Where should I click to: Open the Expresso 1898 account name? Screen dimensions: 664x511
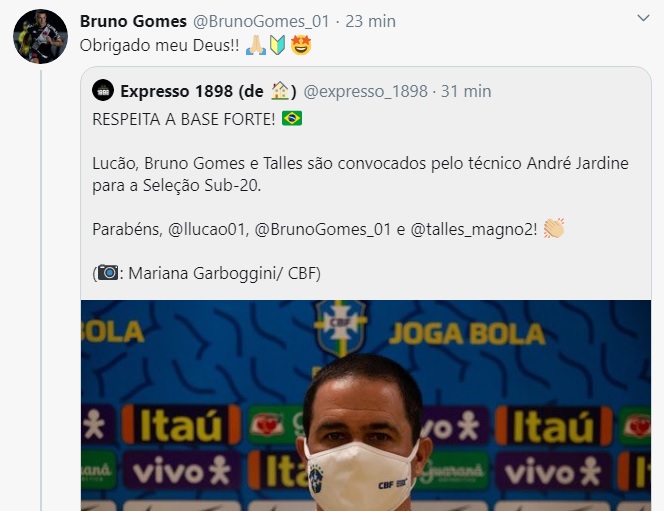click(208, 91)
